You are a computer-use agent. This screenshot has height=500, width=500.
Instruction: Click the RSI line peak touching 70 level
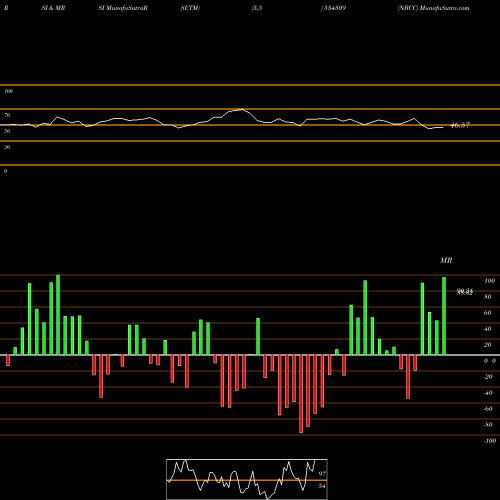click(242, 109)
